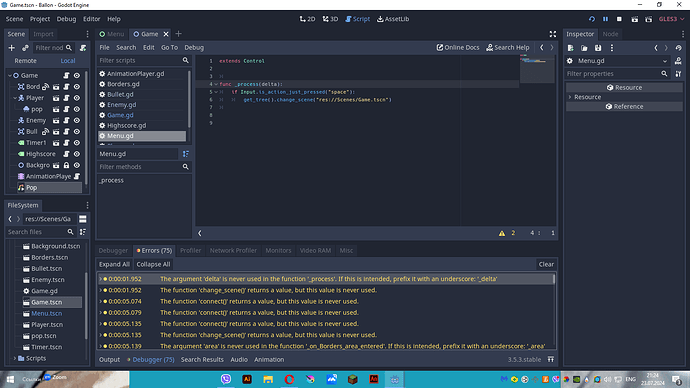
Task: Toggle visibility of Bord node
Action: [77, 87]
